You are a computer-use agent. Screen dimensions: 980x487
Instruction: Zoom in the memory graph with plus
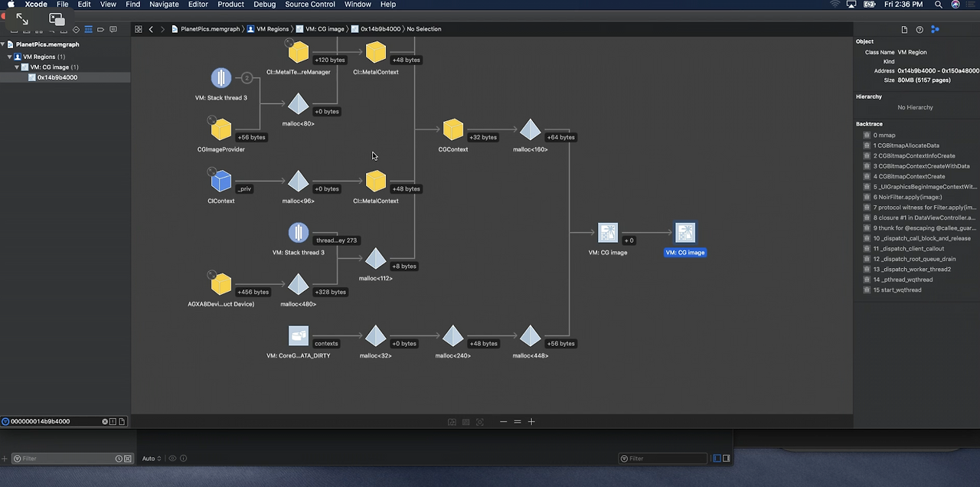(531, 421)
